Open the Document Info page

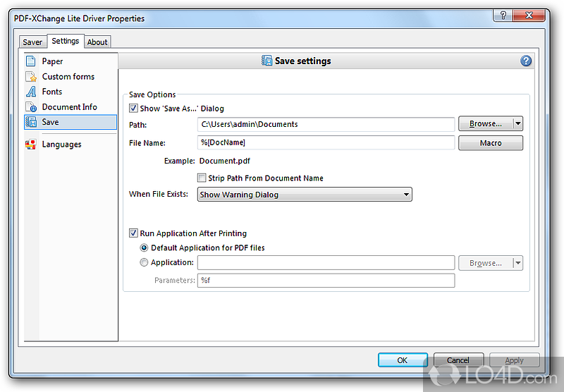click(70, 106)
